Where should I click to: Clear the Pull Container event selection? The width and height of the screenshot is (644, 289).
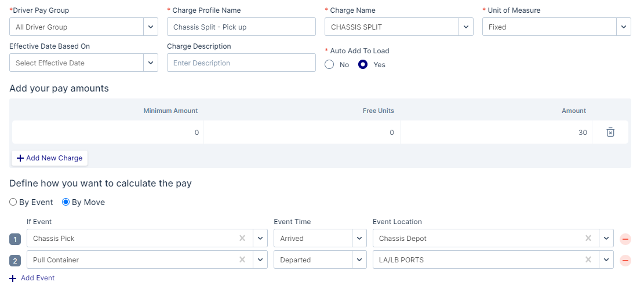pyautogui.click(x=242, y=261)
